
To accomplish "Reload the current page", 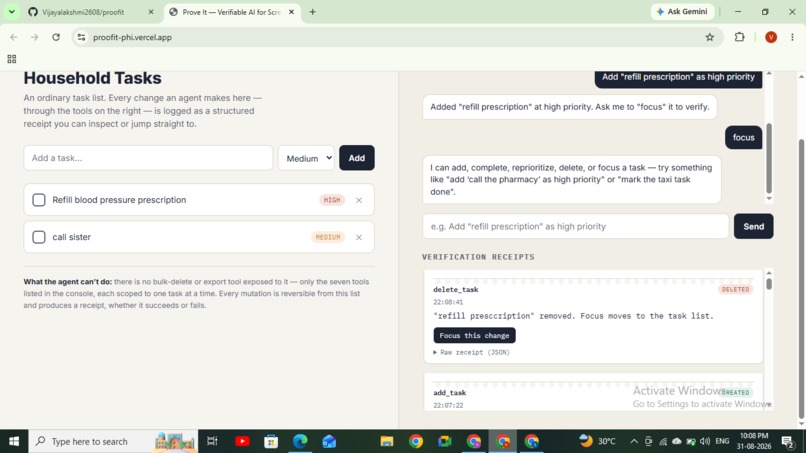I will tap(56, 37).
